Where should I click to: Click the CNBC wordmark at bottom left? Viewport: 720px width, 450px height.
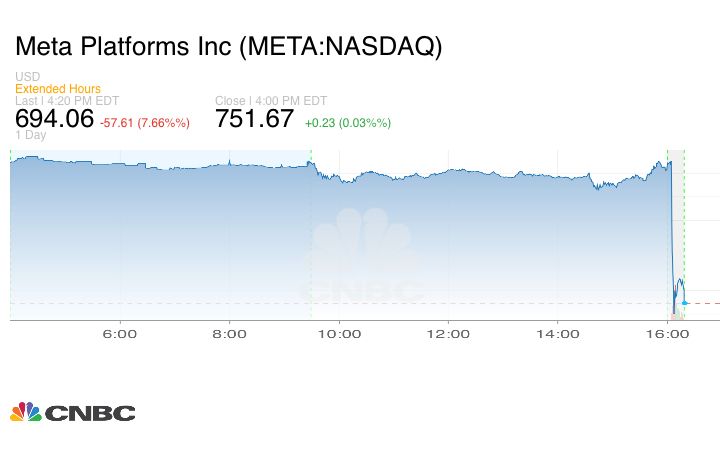[x=90, y=413]
